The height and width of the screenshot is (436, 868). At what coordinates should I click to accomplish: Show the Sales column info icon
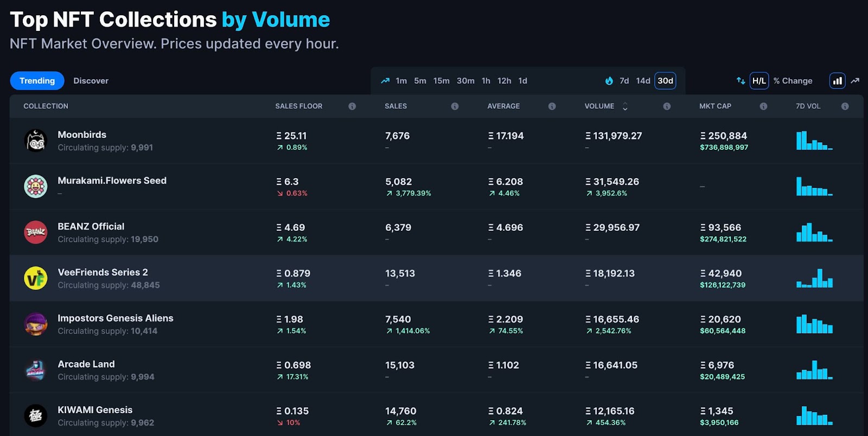coord(455,106)
